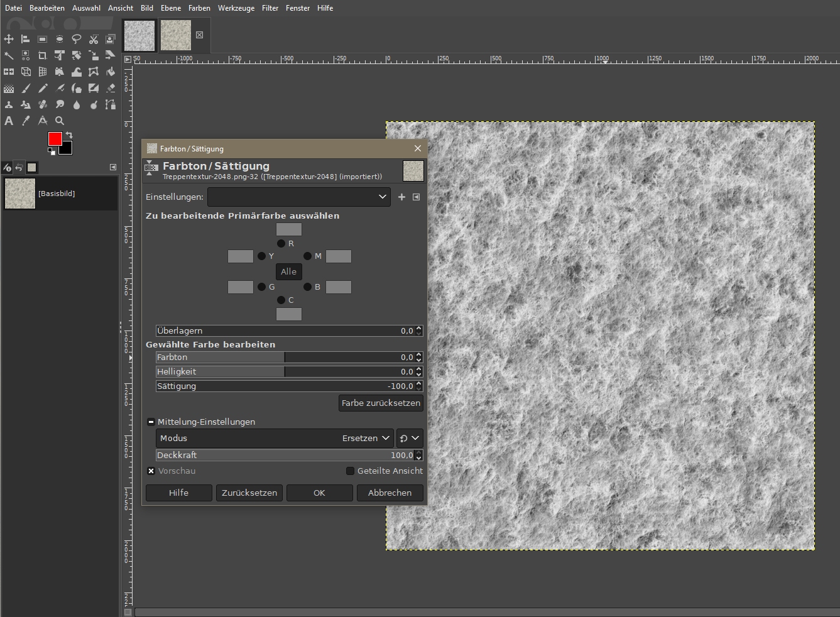The width and height of the screenshot is (840, 617).
Task: Choose the M primary color radio button
Action: tap(307, 256)
